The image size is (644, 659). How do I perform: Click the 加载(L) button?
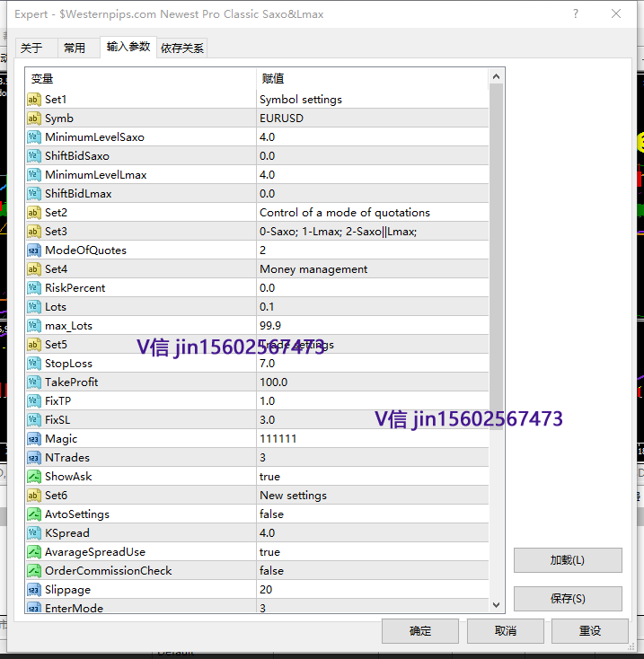tap(568, 560)
